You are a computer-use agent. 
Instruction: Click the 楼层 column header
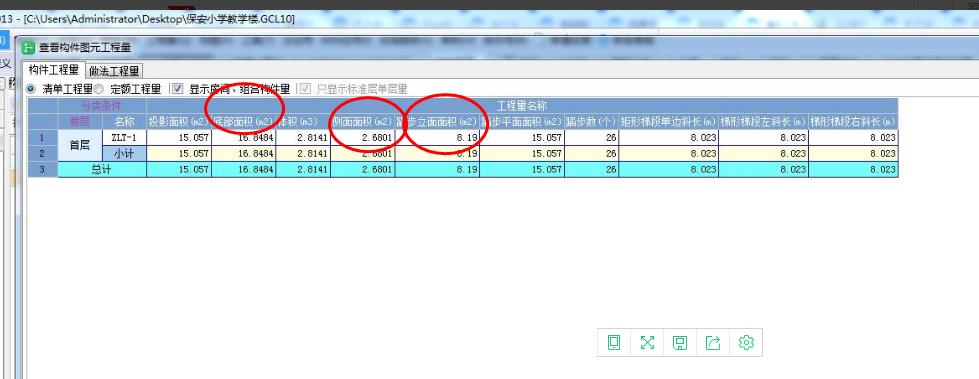click(81, 121)
